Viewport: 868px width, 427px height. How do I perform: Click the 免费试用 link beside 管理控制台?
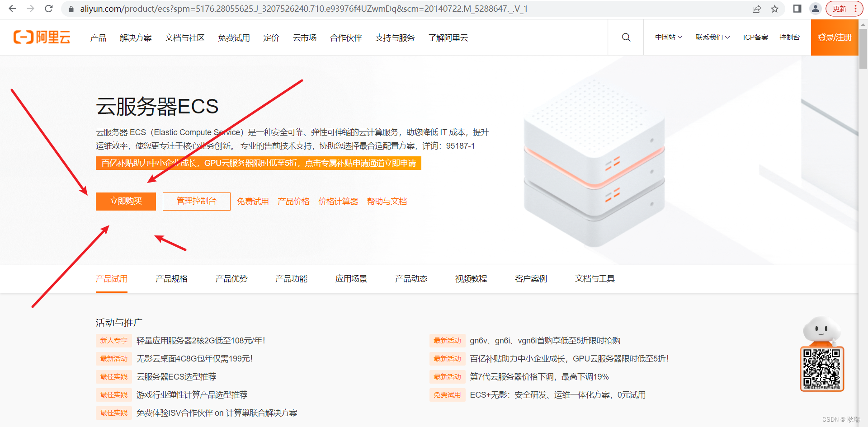point(253,201)
